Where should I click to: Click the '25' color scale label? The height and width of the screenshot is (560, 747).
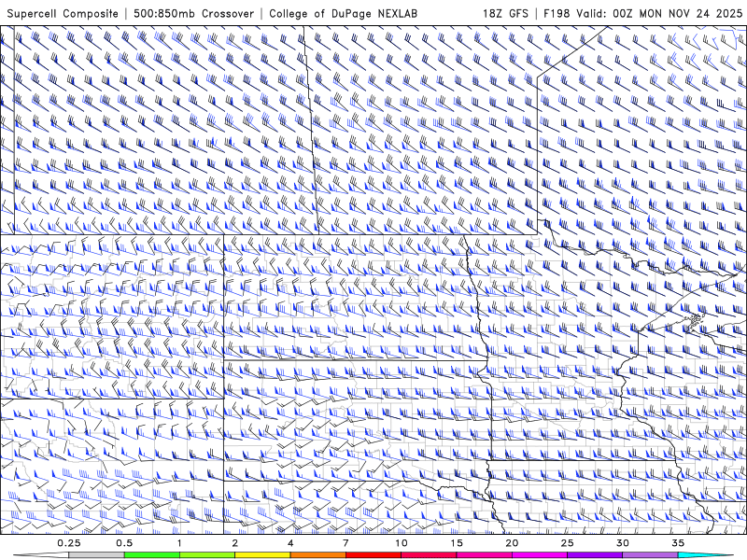click(568, 543)
